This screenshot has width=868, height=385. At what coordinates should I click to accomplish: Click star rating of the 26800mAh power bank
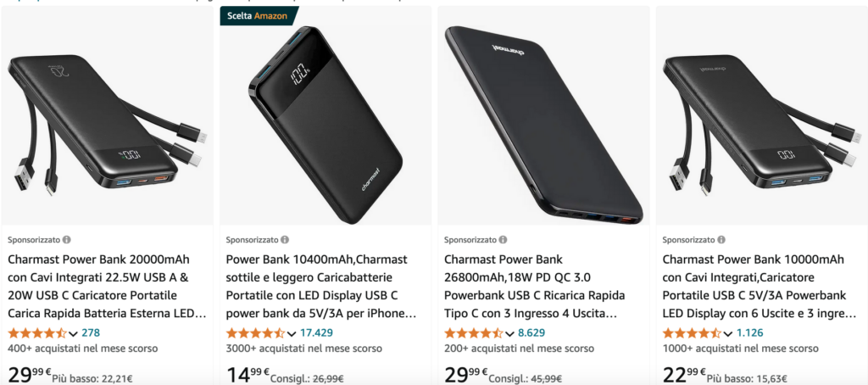click(473, 333)
